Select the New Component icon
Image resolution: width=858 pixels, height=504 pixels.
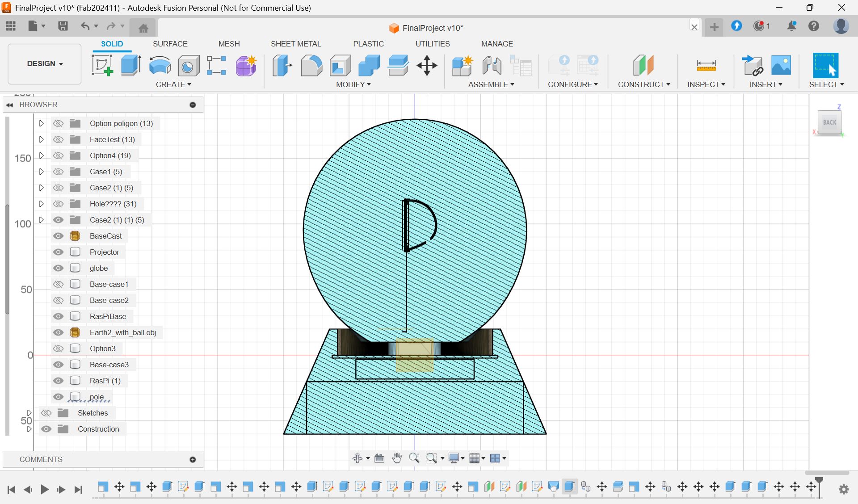[462, 65]
